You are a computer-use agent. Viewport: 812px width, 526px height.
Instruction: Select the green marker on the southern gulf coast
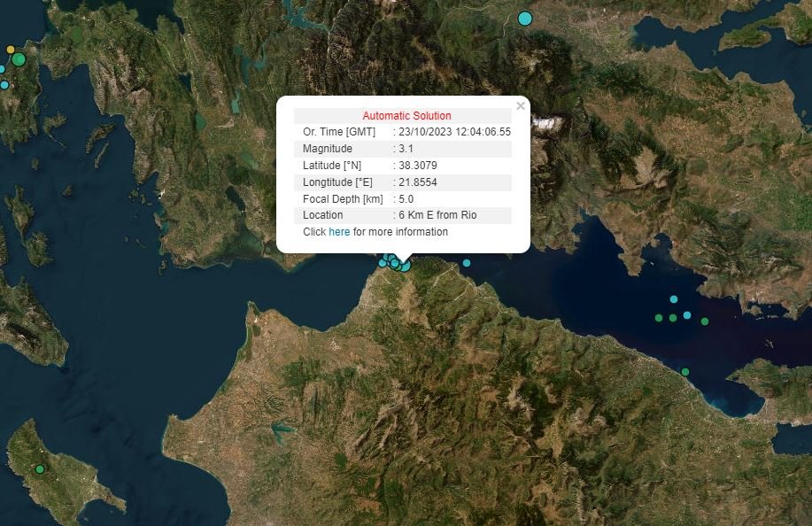point(685,372)
